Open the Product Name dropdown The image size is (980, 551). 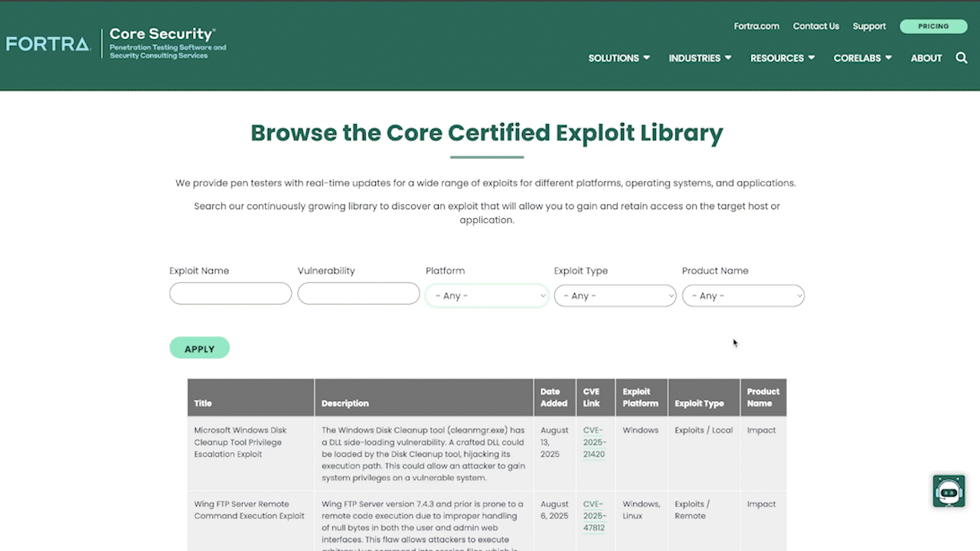743,295
